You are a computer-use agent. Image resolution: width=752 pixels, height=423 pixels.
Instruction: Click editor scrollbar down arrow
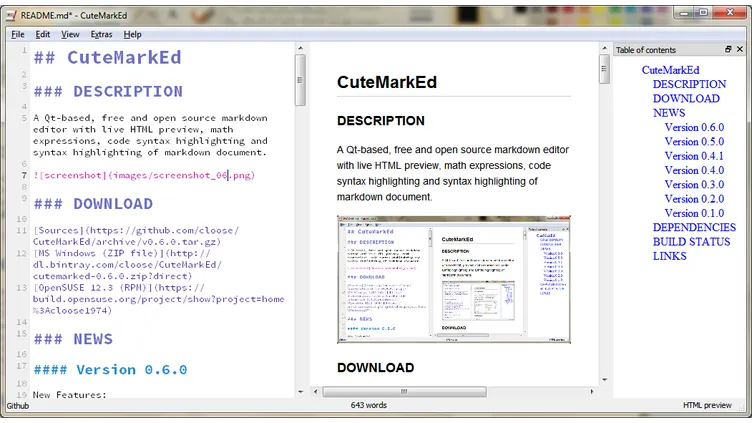[x=300, y=392]
